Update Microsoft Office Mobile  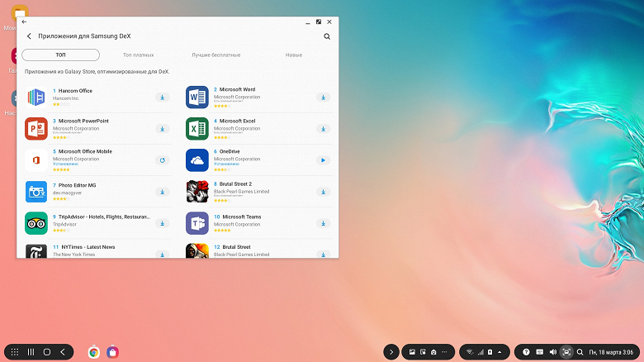coord(162,160)
